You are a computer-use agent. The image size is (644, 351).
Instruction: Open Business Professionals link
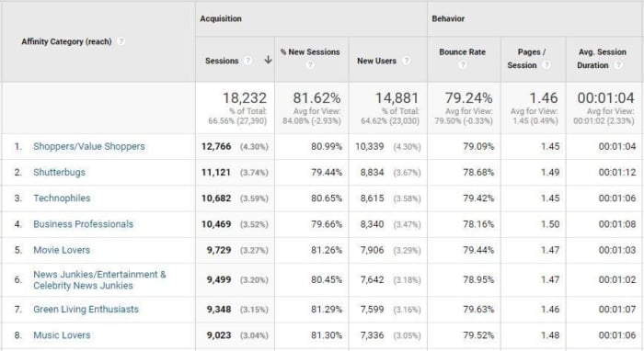(84, 224)
